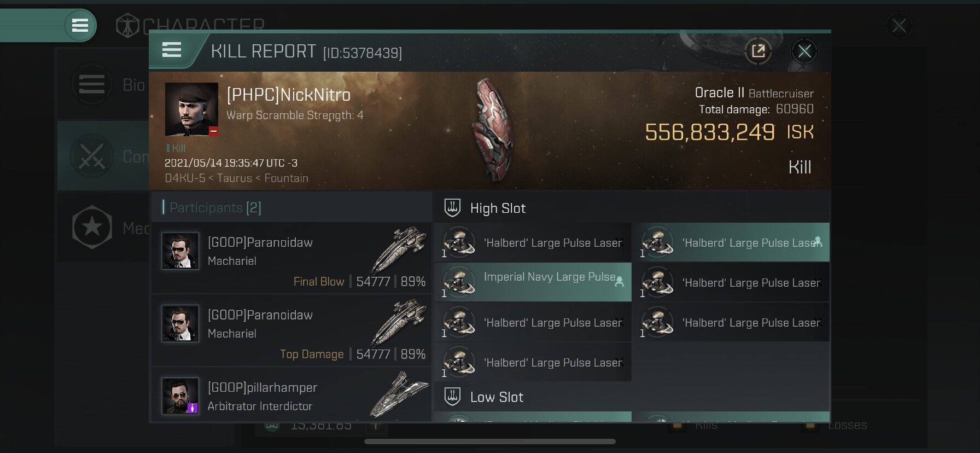Select the Oracle II ship image

click(x=494, y=129)
